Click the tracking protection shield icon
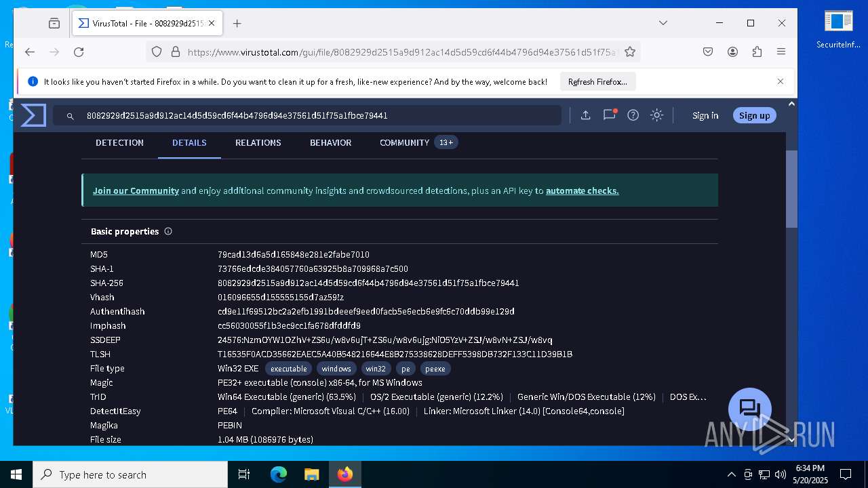Image resolution: width=868 pixels, height=488 pixels. click(x=157, y=52)
